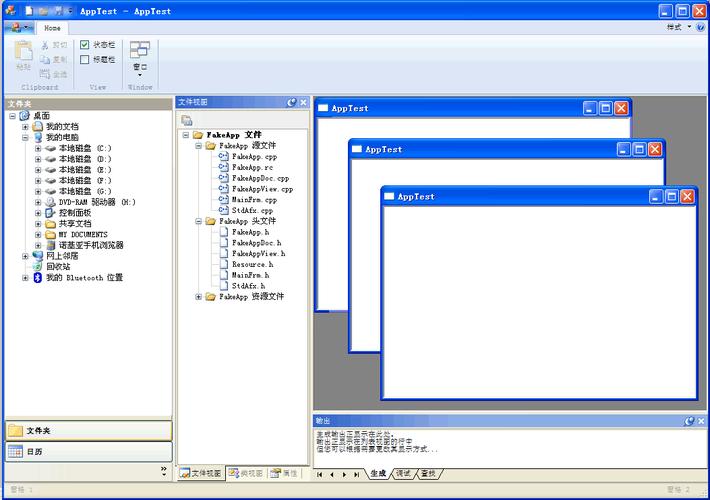Collapse the FakeApp 头文件 folder
The width and height of the screenshot is (710, 500).
point(198,221)
